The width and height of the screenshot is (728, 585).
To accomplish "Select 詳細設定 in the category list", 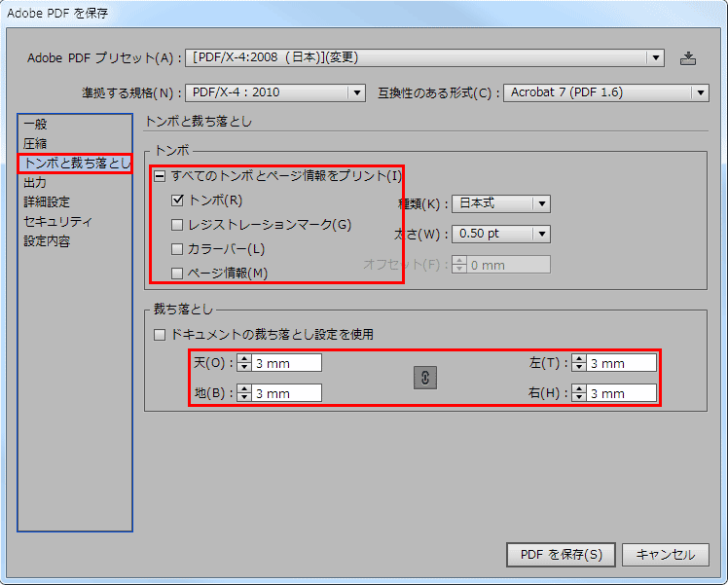I will pos(74,202).
